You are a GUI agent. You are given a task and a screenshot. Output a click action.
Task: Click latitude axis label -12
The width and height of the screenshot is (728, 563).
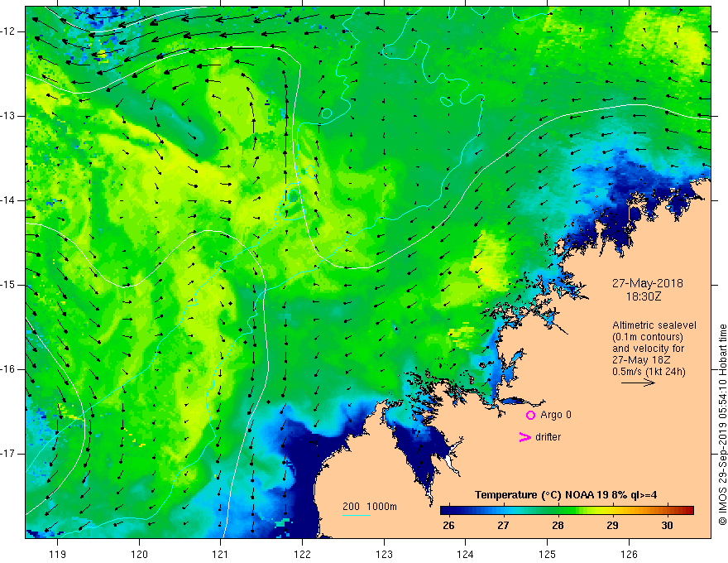click(x=9, y=31)
